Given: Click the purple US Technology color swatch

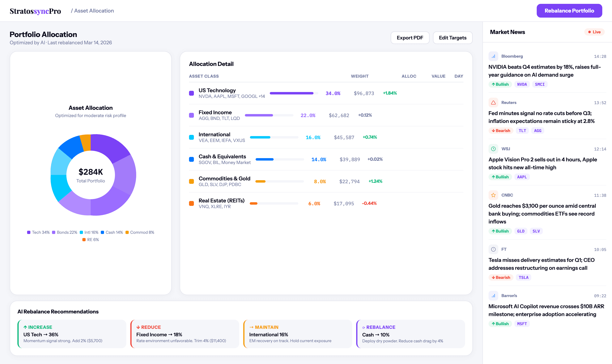Looking at the screenshot, I should (x=192, y=93).
